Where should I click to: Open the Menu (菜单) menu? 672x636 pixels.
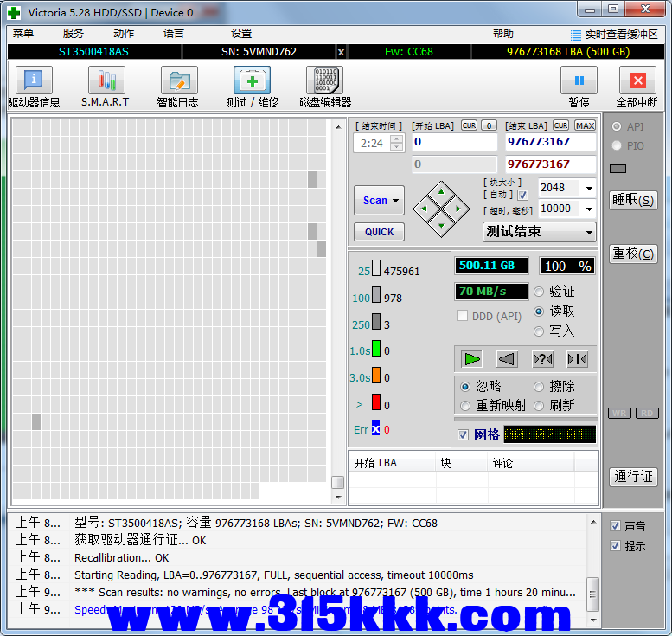point(23,34)
